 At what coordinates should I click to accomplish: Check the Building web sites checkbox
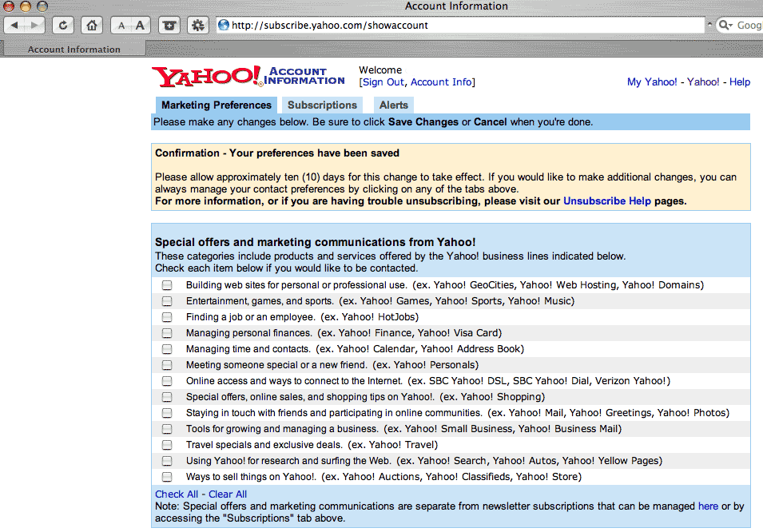click(x=167, y=285)
